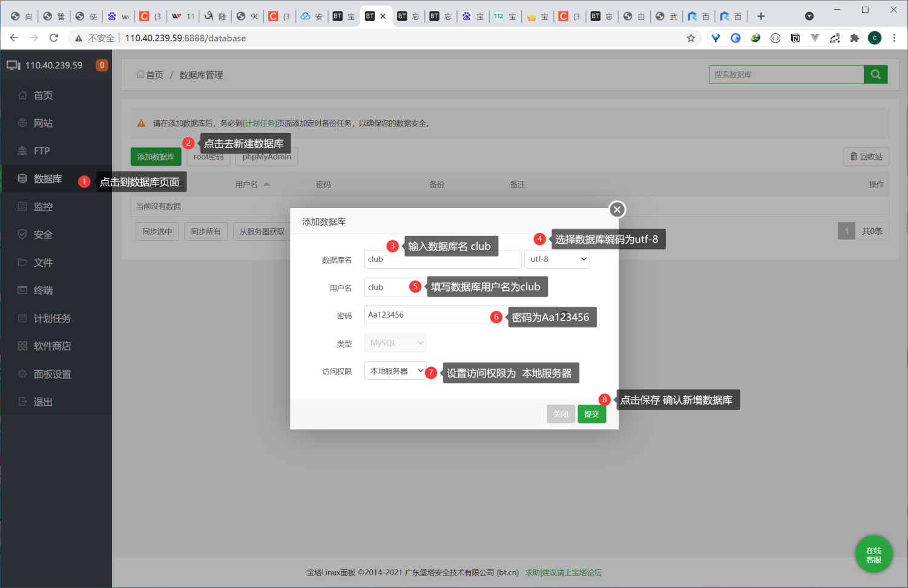
Task: Open phpMyAdmin via its button
Action: click(x=267, y=157)
